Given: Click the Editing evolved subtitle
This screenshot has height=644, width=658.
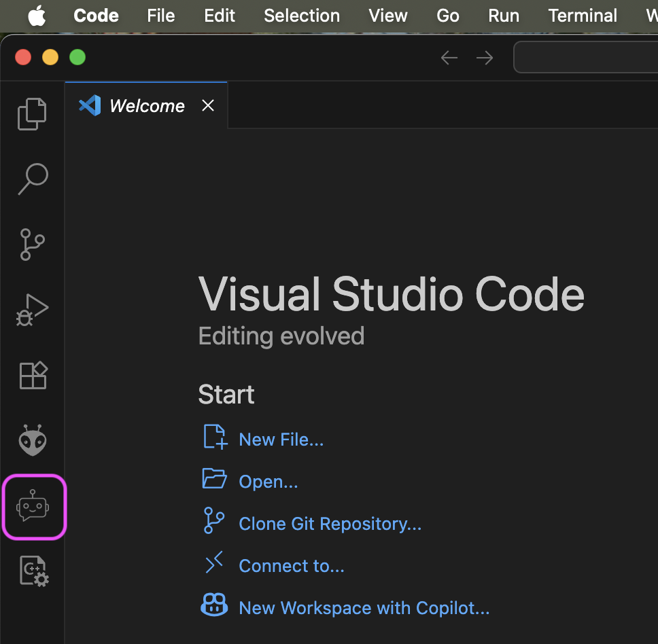Looking at the screenshot, I should coord(281,336).
